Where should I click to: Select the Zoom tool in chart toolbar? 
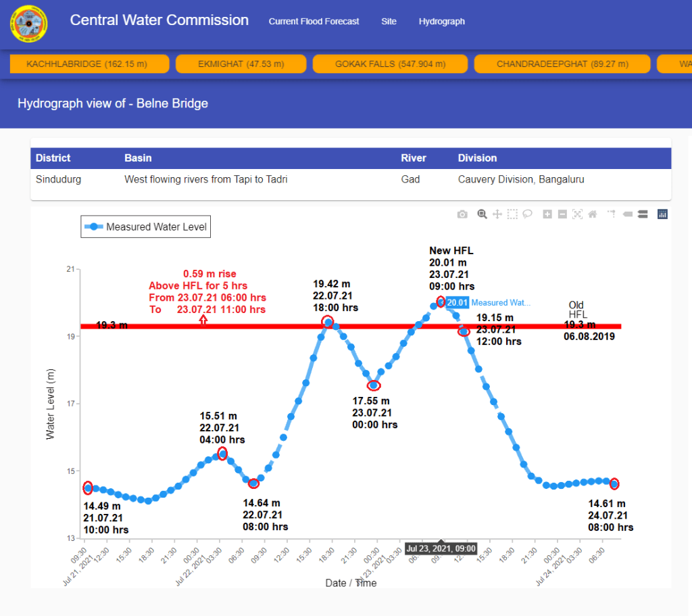[x=483, y=214]
